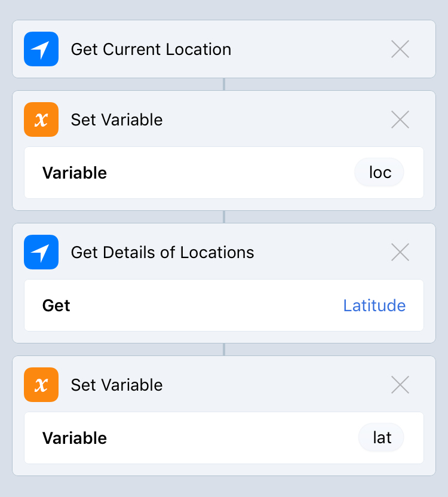The height and width of the screenshot is (497, 448).
Task: Click the Set Variable title above lat
Action: (116, 385)
